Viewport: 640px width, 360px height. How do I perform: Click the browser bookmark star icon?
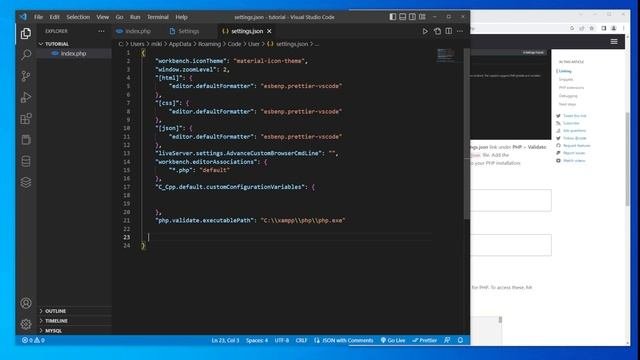click(x=591, y=28)
